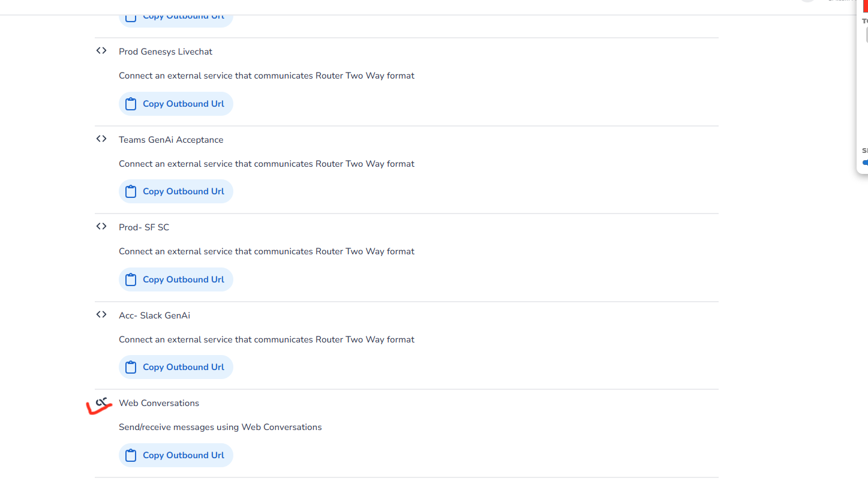This screenshot has height=496, width=868.
Task: Click the code icon beside Teams GenAi Acceptance
Action: click(x=101, y=139)
